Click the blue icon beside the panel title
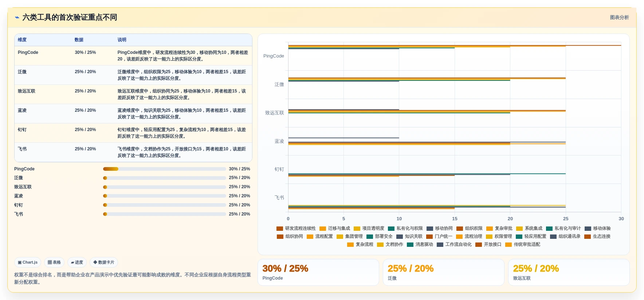Viewport: 644px width, 300px height. pyautogui.click(x=17, y=17)
